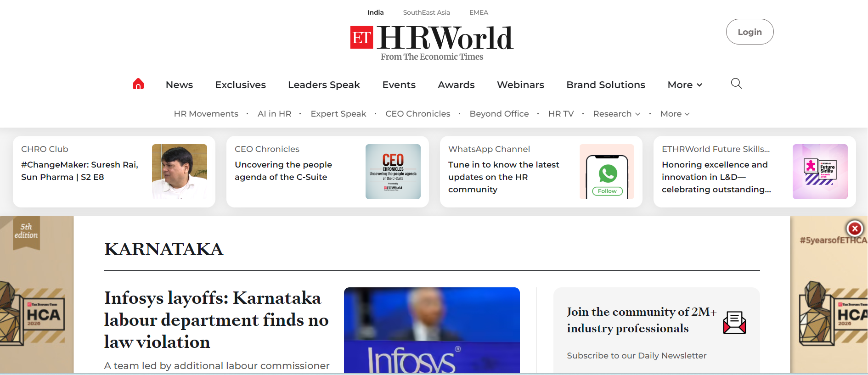Click the newsletter envelope icon
The image size is (868, 375).
click(734, 322)
